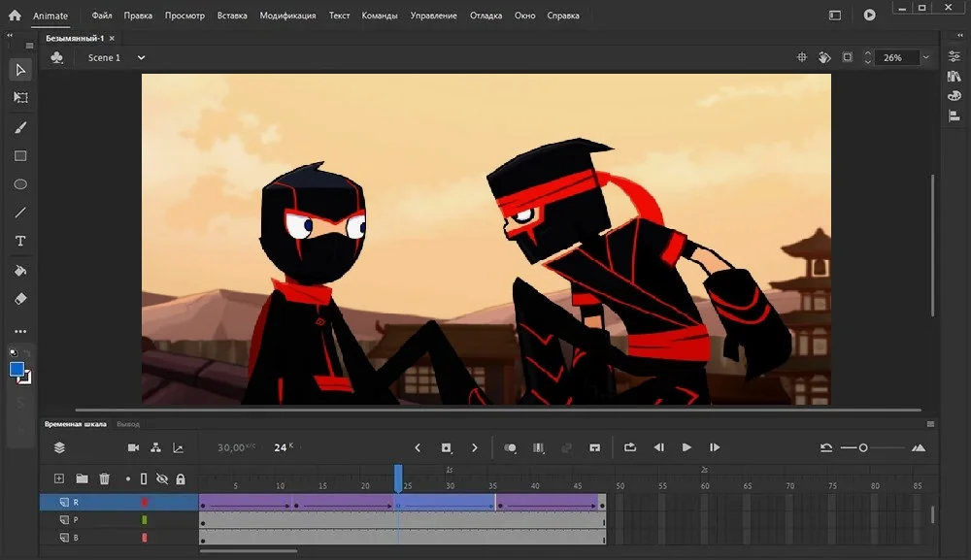This screenshot has width=971, height=560.
Task: Select the Free Transform tool
Action: pyautogui.click(x=20, y=98)
